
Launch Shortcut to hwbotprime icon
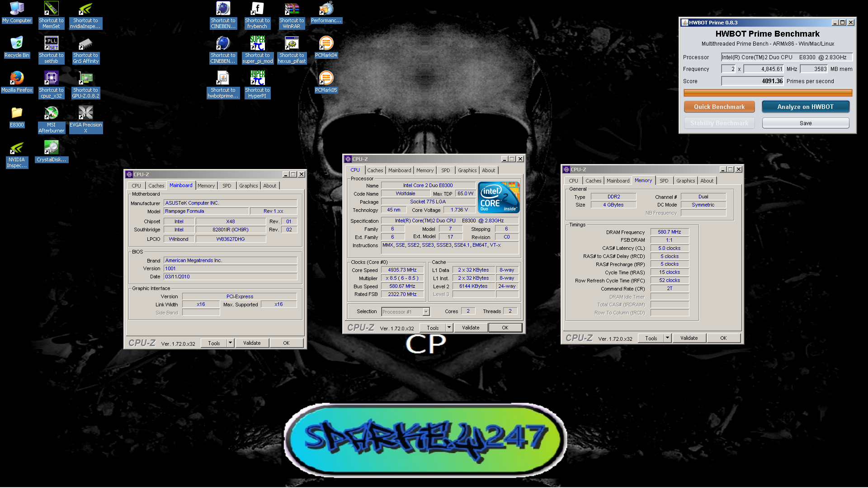(223, 85)
